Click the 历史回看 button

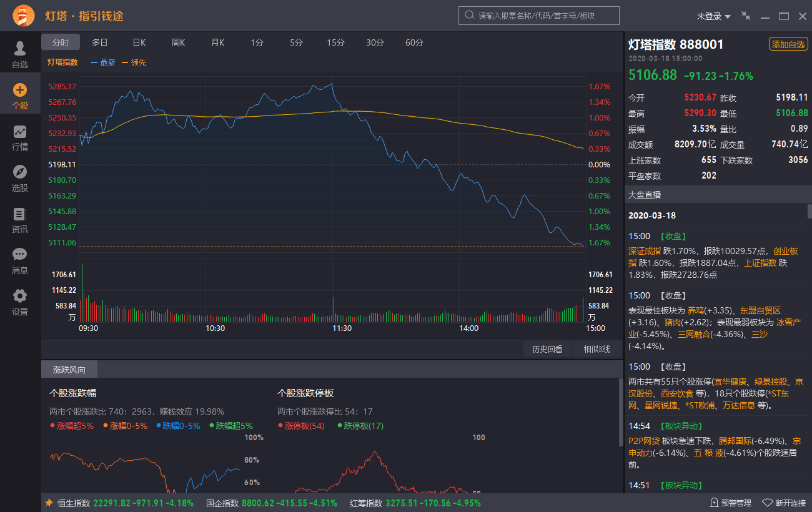coord(547,349)
